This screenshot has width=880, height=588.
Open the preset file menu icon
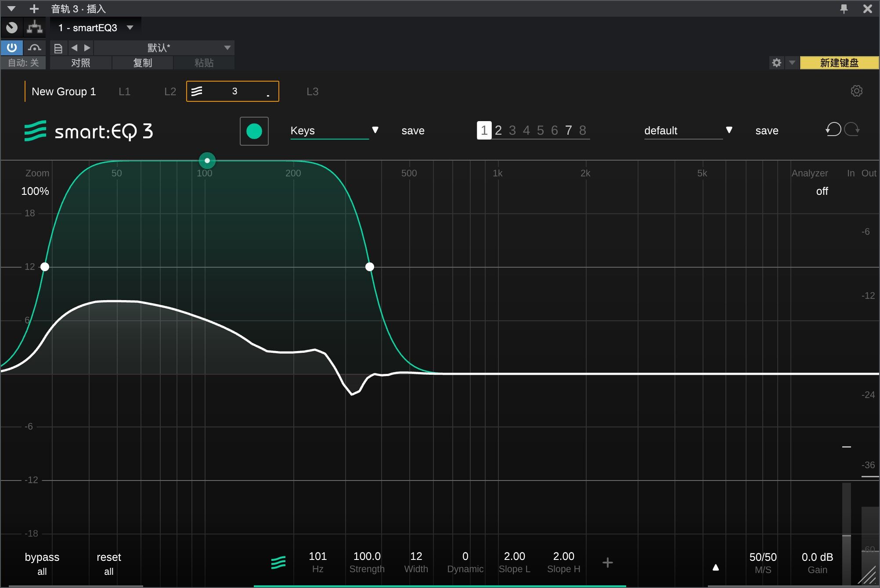[x=58, y=48]
